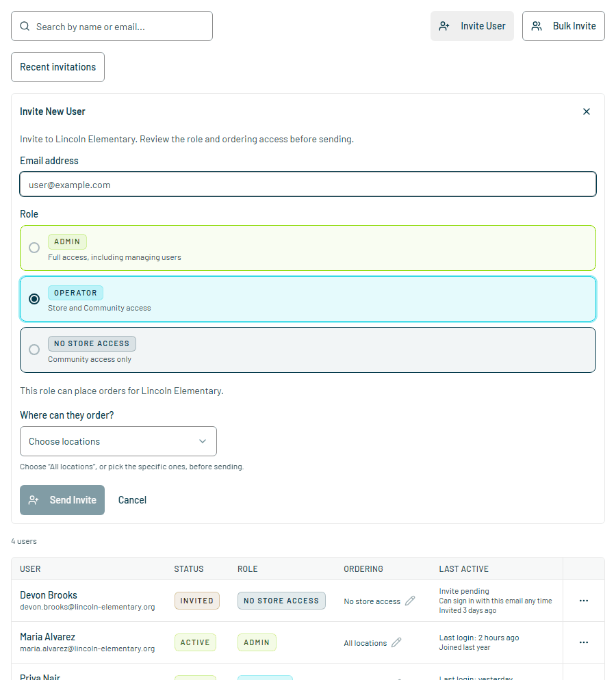This screenshot has height=680, width=616.
Task: Click Send Invite button label
Action: (73, 500)
